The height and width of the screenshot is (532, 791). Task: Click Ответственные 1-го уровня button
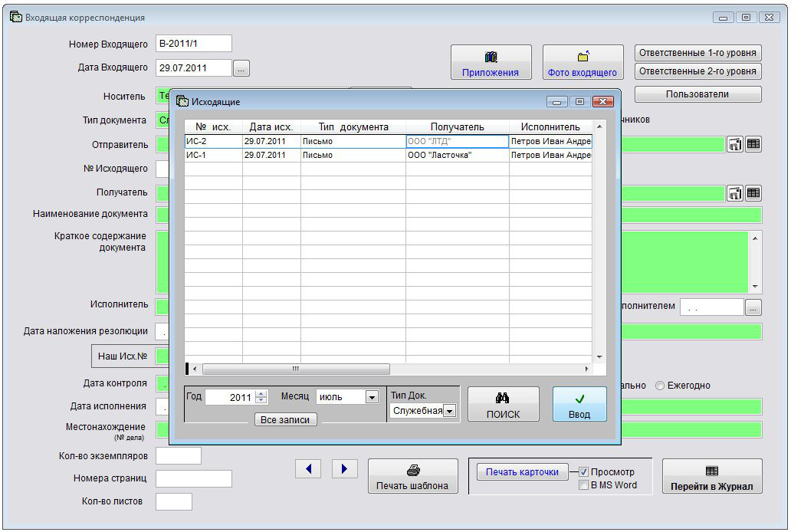697,53
